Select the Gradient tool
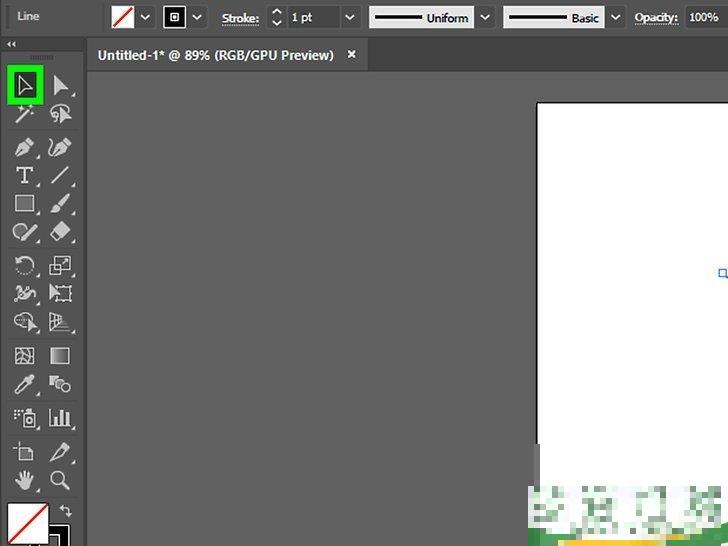The image size is (728, 546). [60, 356]
